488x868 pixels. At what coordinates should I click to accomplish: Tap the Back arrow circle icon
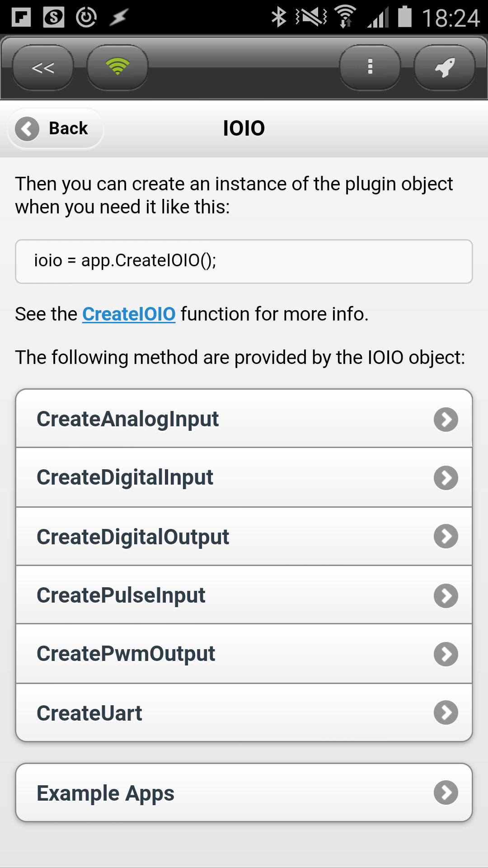[x=27, y=129]
